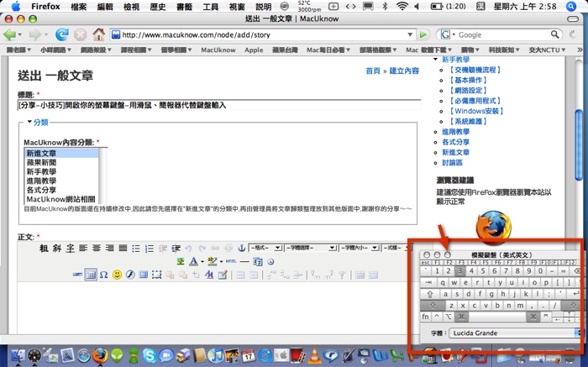
Task: Click the Firefox back arrow button
Action: pyautogui.click(x=9, y=35)
